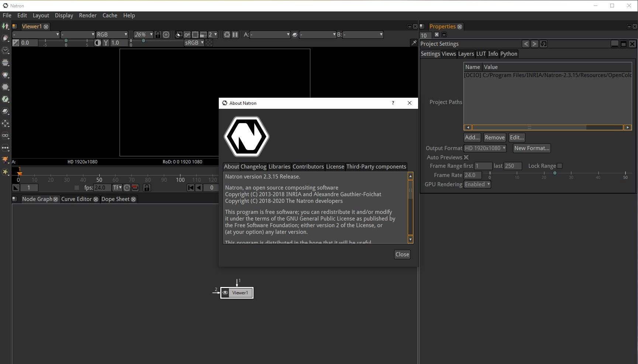Open the Channel nodes toolbox
This screenshot has width=638, height=364.
click(5, 63)
